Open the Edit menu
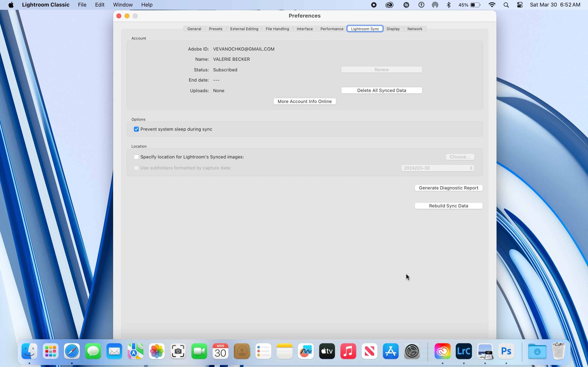The width and height of the screenshot is (588, 367). tap(100, 5)
